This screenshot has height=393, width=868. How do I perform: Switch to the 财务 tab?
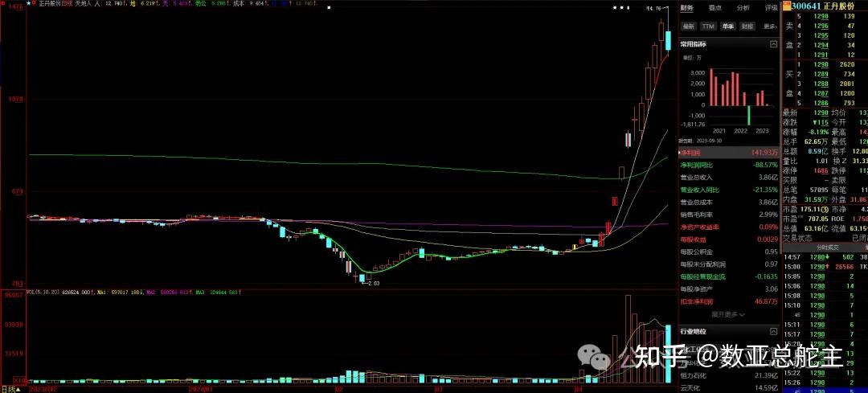point(687,8)
